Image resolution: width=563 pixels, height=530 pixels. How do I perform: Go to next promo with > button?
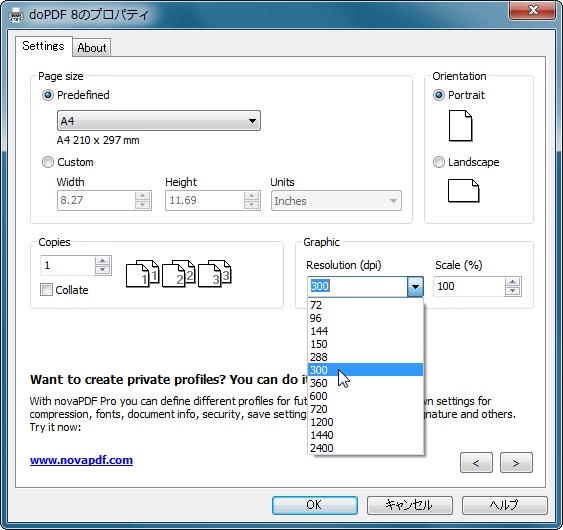point(516,462)
